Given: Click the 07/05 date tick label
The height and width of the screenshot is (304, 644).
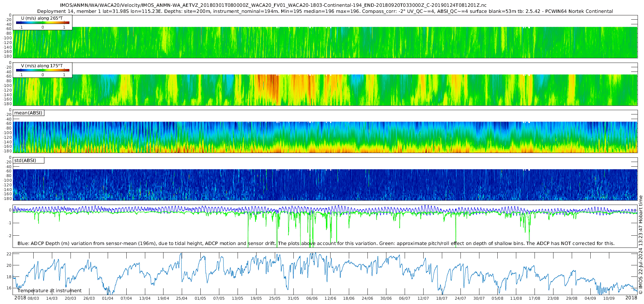Looking at the screenshot, I should point(219,298).
